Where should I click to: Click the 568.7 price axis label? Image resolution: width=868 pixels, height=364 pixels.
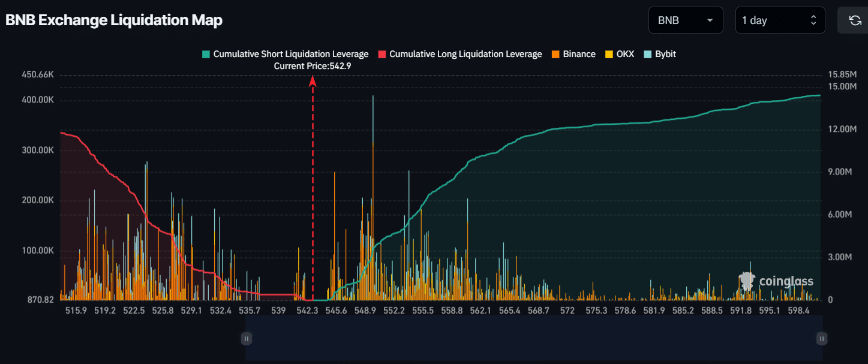click(x=538, y=311)
